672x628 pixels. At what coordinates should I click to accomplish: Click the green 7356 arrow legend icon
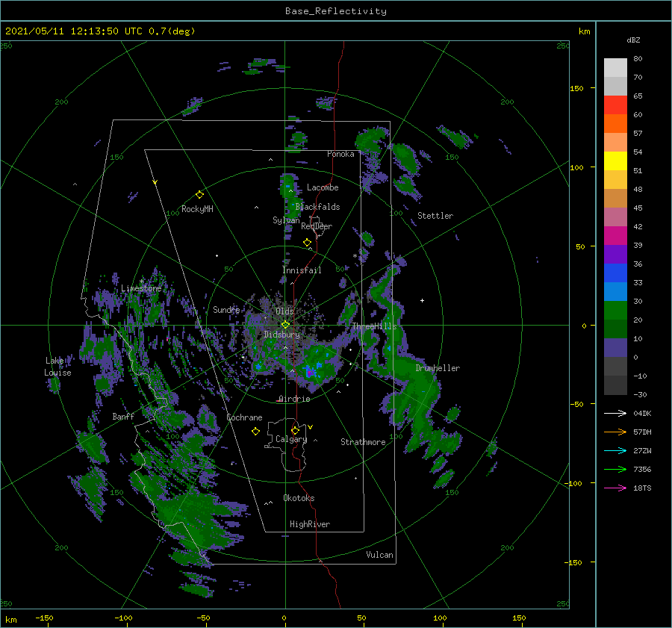click(x=615, y=469)
